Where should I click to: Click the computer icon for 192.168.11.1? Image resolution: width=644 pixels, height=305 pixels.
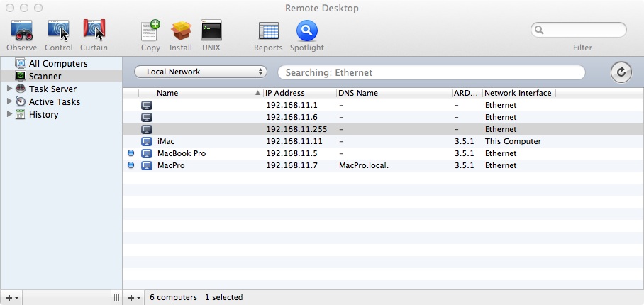pyautogui.click(x=147, y=105)
